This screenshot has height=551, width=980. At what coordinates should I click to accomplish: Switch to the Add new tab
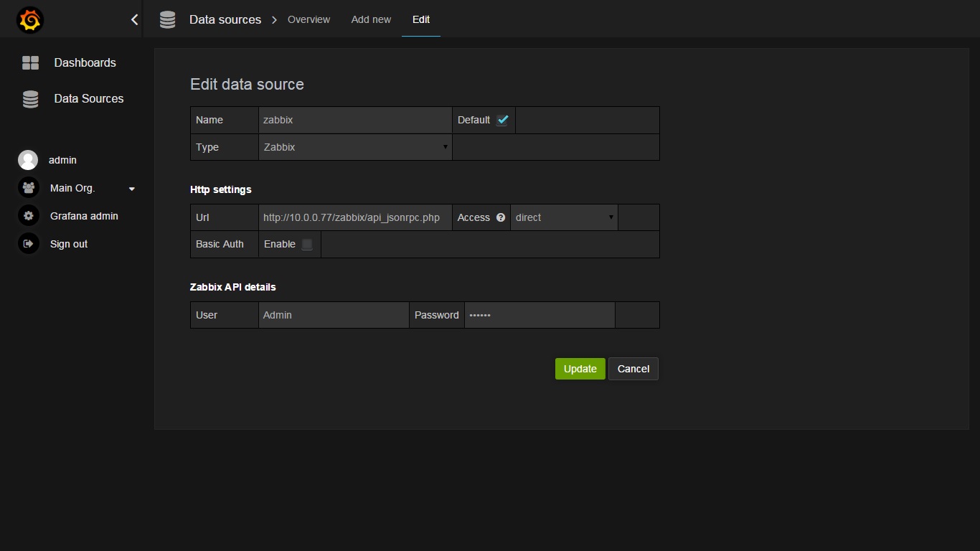(x=371, y=19)
